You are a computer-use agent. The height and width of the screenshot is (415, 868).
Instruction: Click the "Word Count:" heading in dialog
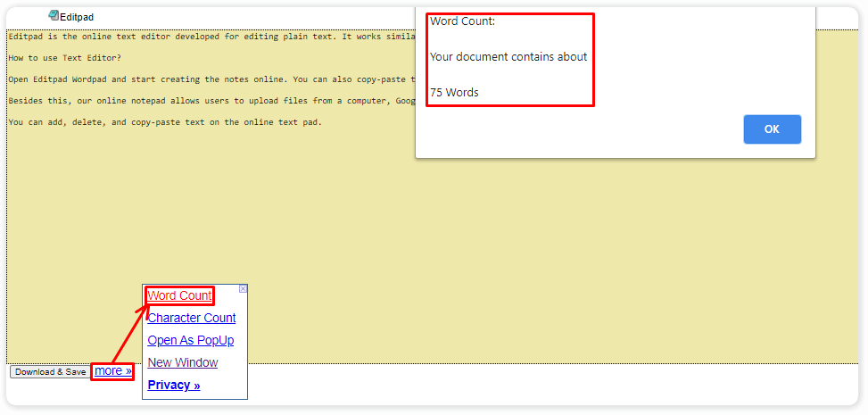pyautogui.click(x=463, y=21)
